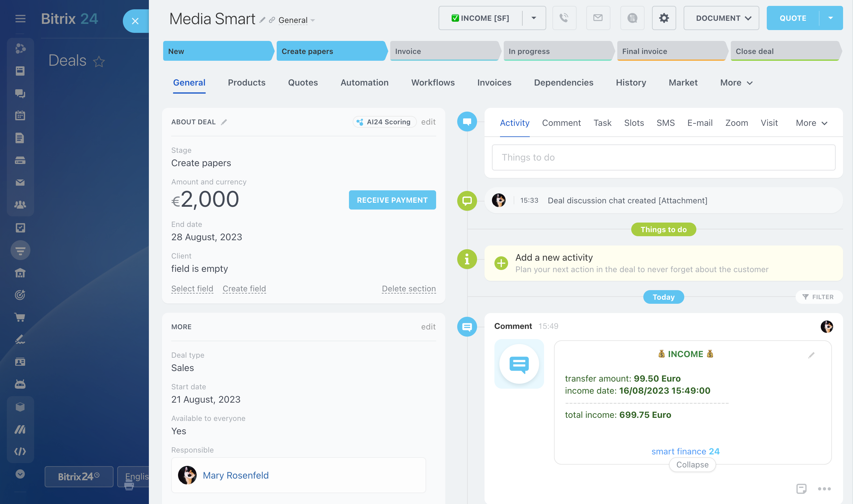Switch to the Products tab

[246, 82]
